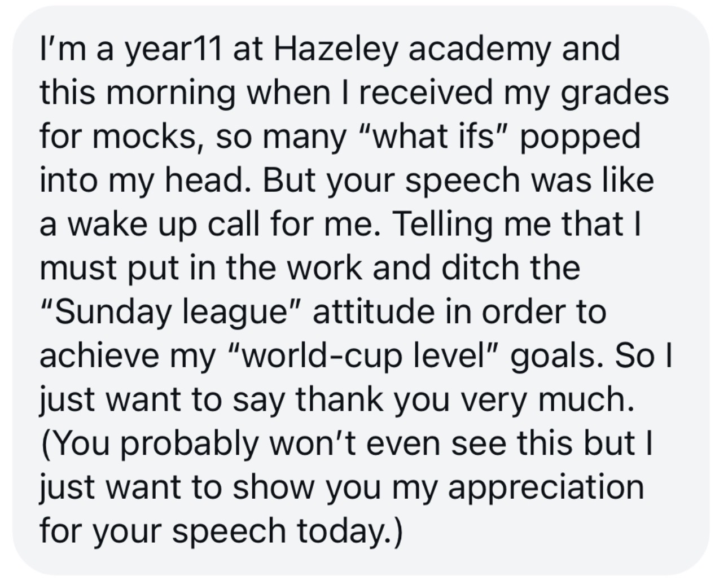
Task: Click the word "grades" in the message
Action: (615, 93)
